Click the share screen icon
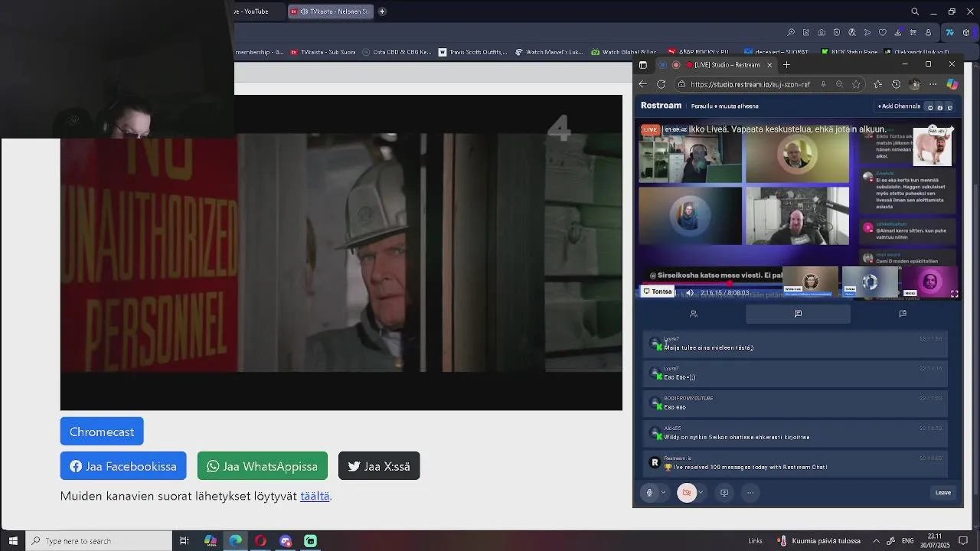 coord(724,493)
